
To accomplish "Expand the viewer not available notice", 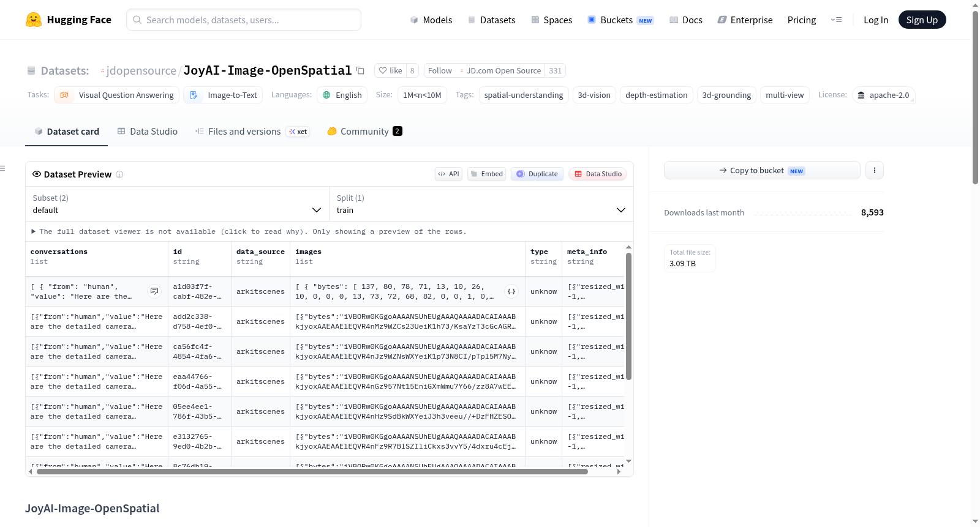I will pyautogui.click(x=249, y=231).
